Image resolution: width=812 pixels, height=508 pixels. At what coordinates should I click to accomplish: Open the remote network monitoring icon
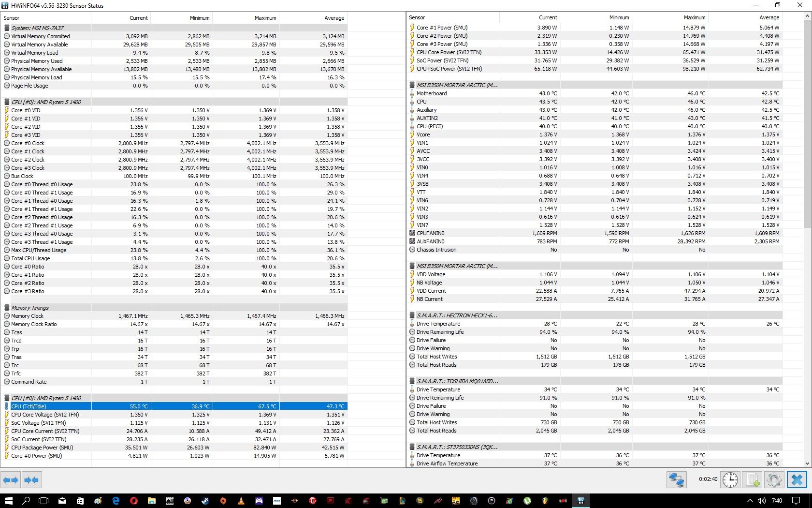pos(676,479)
